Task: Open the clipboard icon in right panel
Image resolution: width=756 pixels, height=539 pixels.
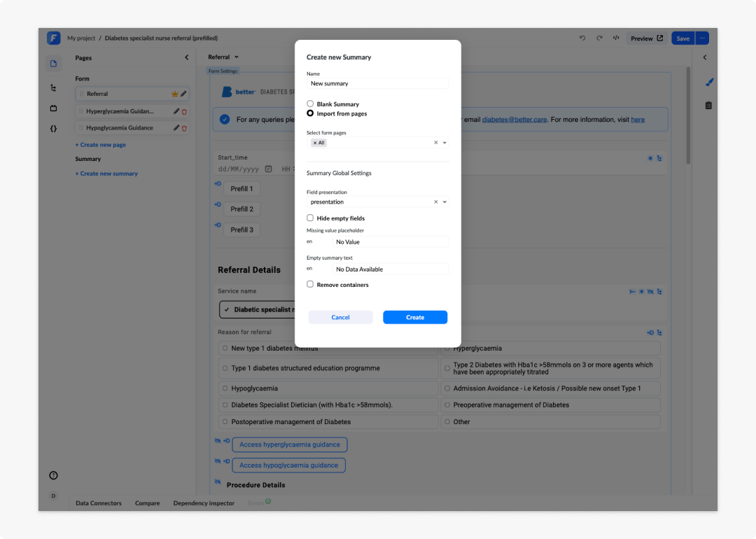Action: [x=708, y=106]
